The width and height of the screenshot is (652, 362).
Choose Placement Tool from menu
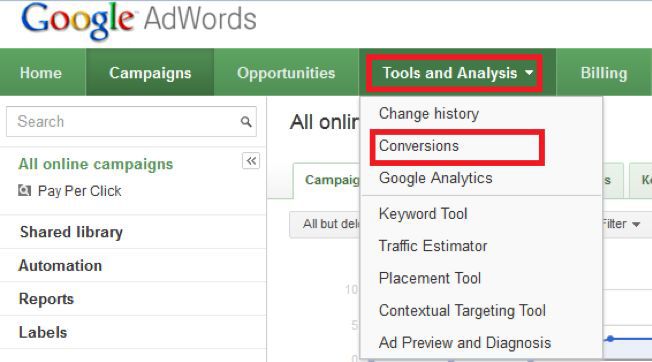430,278
